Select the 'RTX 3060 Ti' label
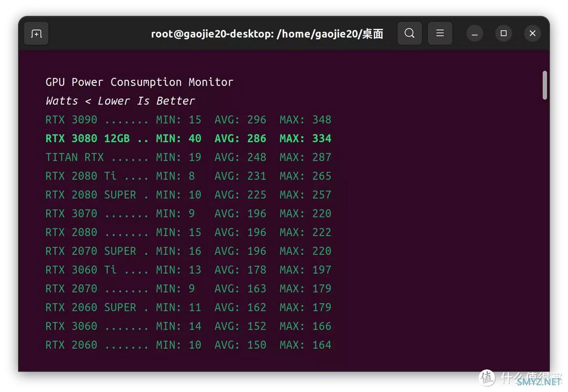The image size is (568, 392). point(81,270)
